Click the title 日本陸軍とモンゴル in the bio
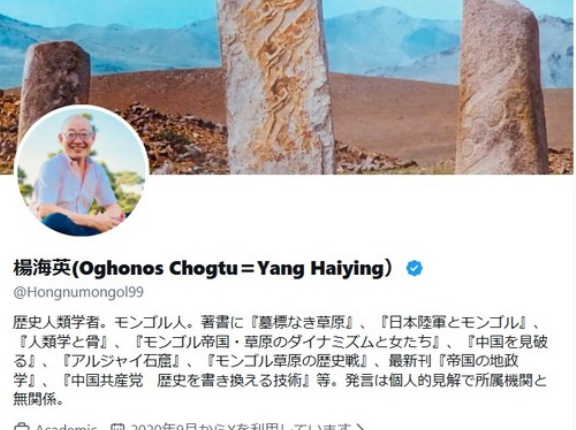The width and height of the screenshot is (576, 430). point(453,322)
